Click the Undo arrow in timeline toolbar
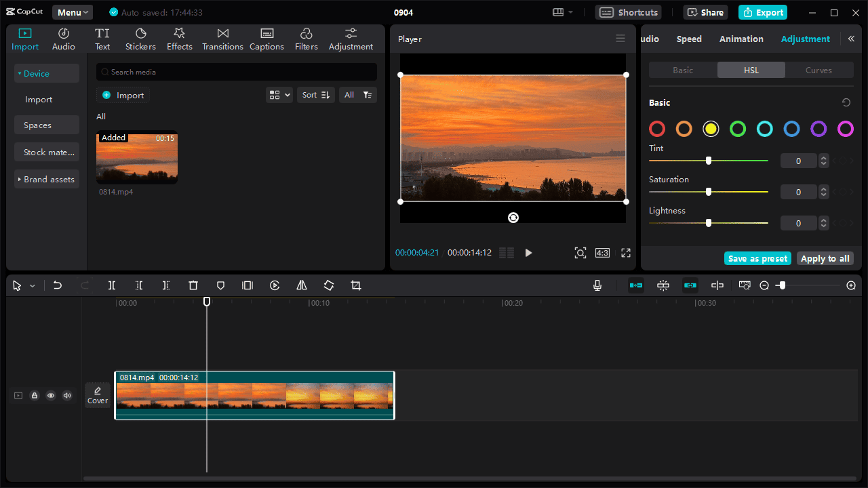 pyautogui.click(x=58, y=285)
